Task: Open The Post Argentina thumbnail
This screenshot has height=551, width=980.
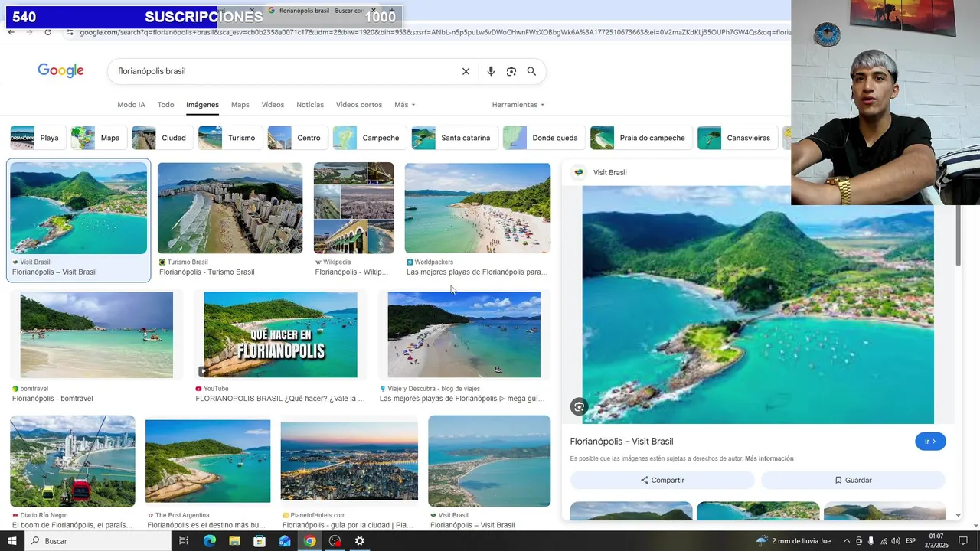Action: pos(207,461)
